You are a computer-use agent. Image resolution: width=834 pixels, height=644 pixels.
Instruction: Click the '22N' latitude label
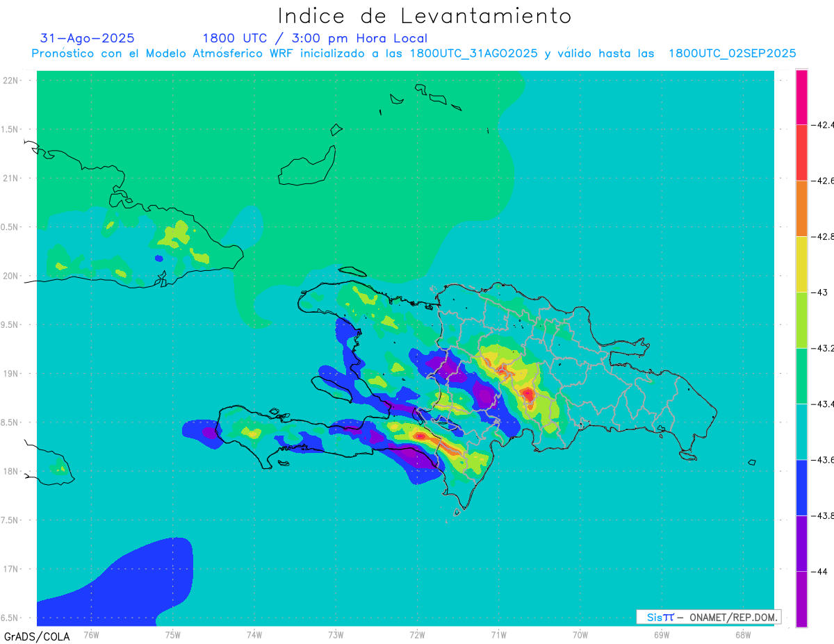[x=11, y=81]
